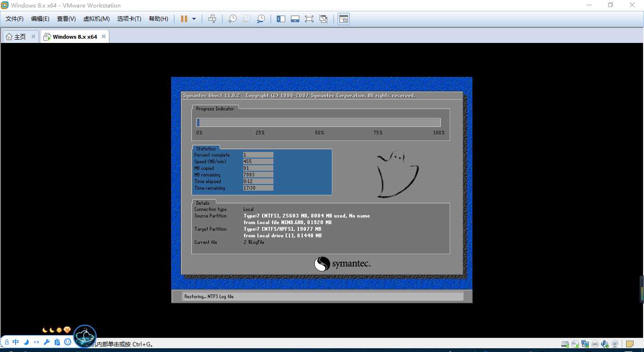Viewport: 644px width, 352px height.
Task: Toggle the console view toolbar icon
Action: (344, 19)
